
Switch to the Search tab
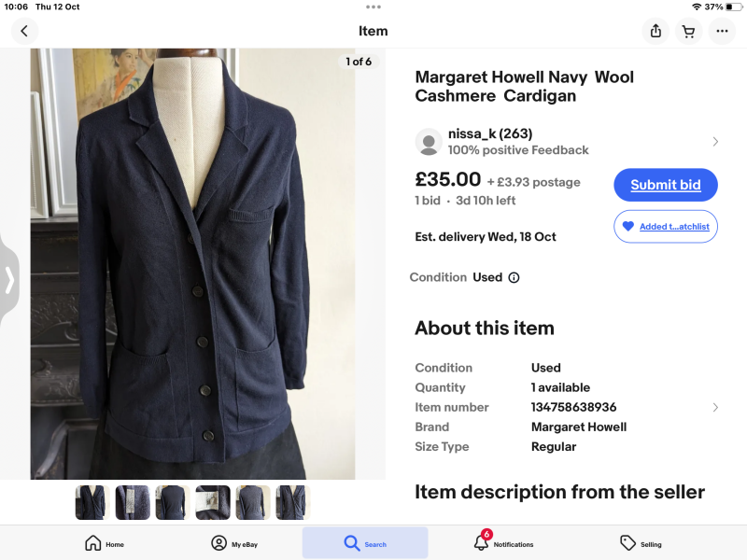point(364,543)
